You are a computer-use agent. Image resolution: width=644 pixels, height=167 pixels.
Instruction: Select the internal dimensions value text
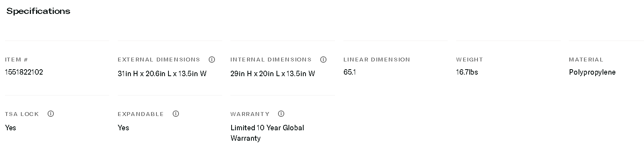pyautogui.click(x=273, y=73)
